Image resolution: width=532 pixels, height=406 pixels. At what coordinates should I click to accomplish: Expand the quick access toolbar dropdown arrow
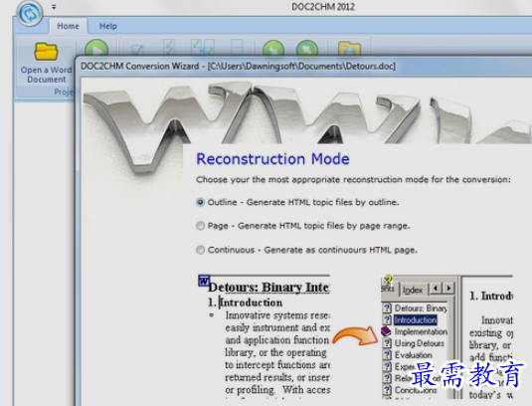(x=54, y=6)
